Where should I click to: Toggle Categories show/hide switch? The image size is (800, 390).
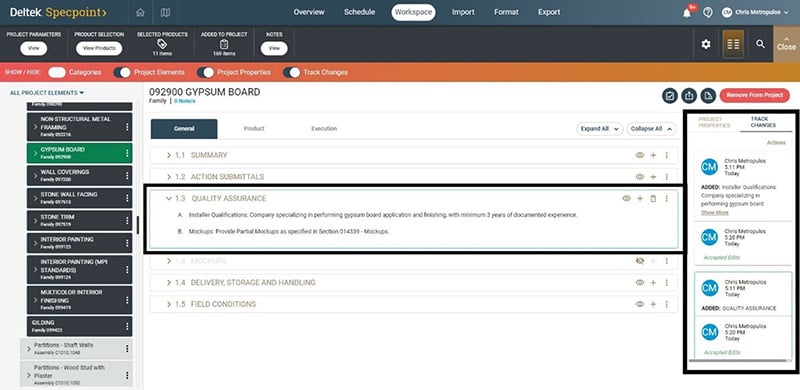(57, 72)
